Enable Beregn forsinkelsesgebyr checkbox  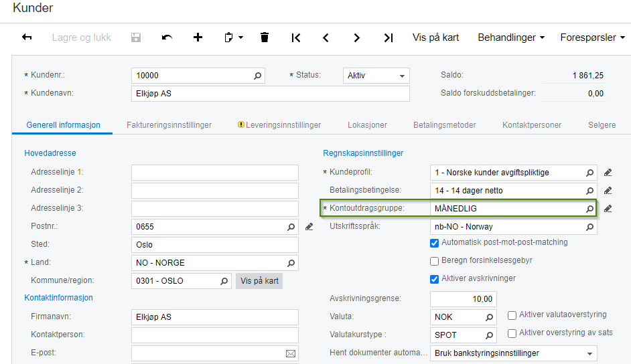click(x=435, y=260)
